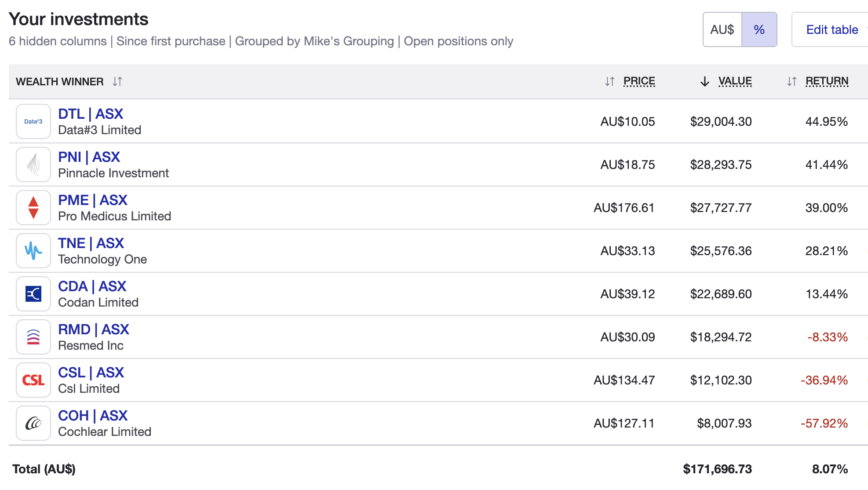This screenshot has width=868, height=490.
Task: Click the Codan Limited blue logo
Action: [x=33, y=294]
